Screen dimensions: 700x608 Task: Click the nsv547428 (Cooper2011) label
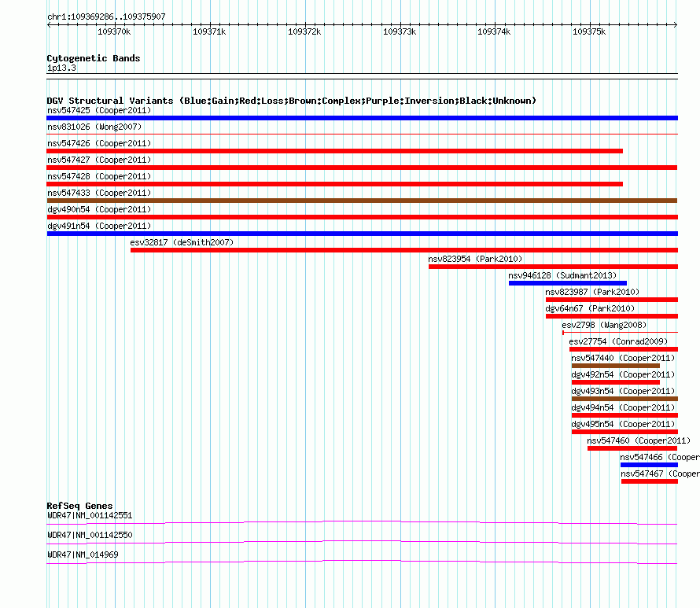point(99,176)
